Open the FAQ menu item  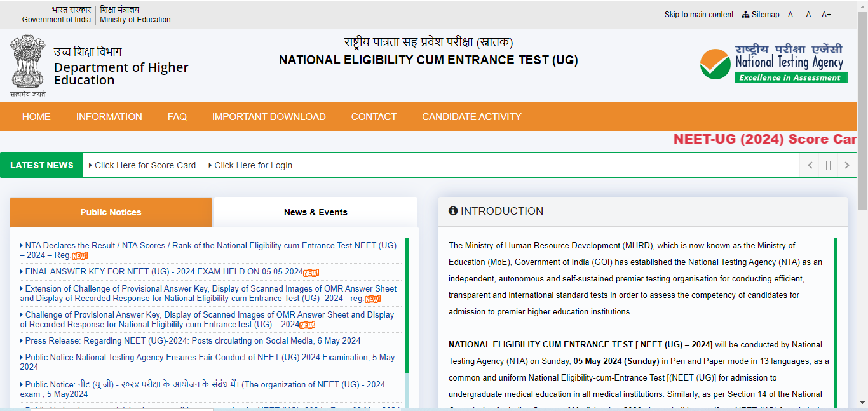pyautogui.click(x=177, y=117)
